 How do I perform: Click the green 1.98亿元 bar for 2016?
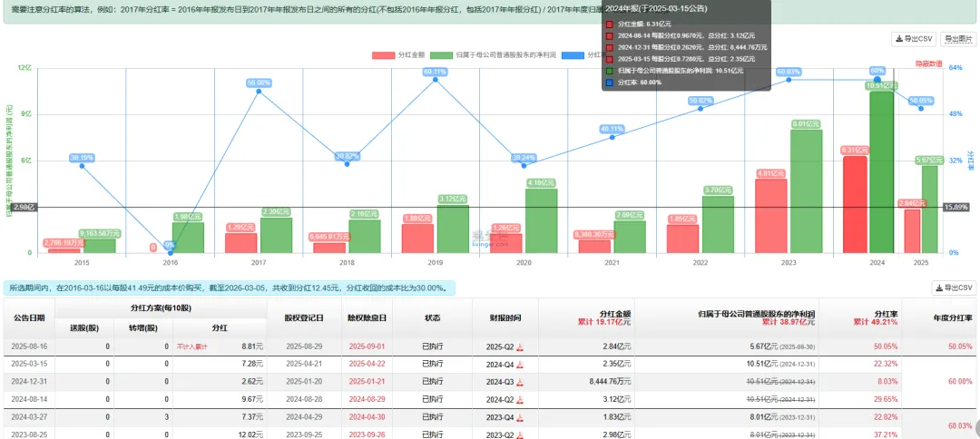[x=188, y=238]
